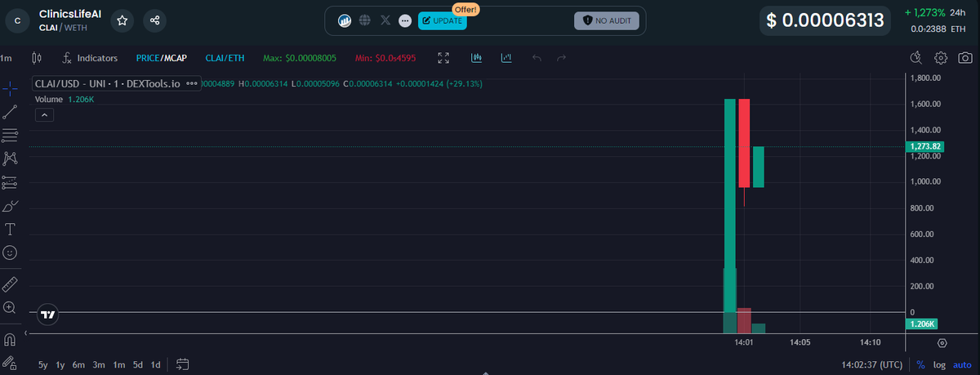The width and height of the screenshot is (980, 375).
Task: Open the go-to-date calendar icon
Action: click(182, 364)
